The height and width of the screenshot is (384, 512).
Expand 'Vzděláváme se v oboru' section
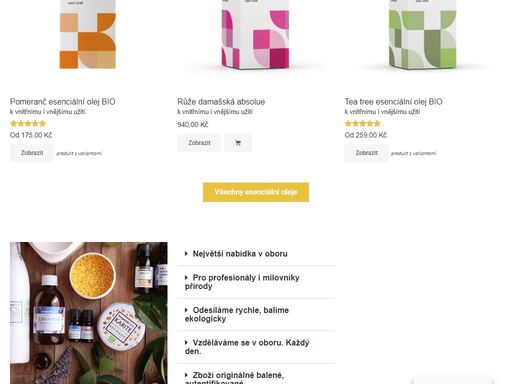tap(256, 347)
